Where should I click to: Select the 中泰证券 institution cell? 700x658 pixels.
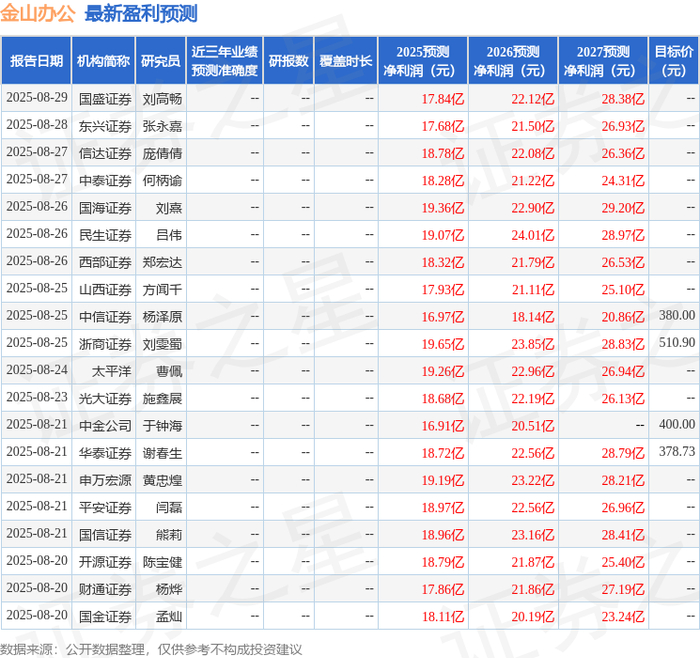point(105,180)
